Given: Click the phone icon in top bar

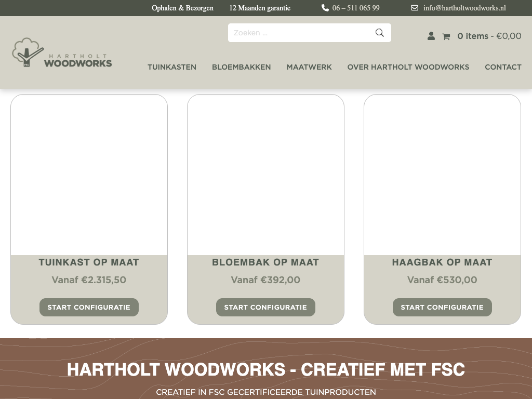Looking at the screenshot, I should [x=325, y=8].
